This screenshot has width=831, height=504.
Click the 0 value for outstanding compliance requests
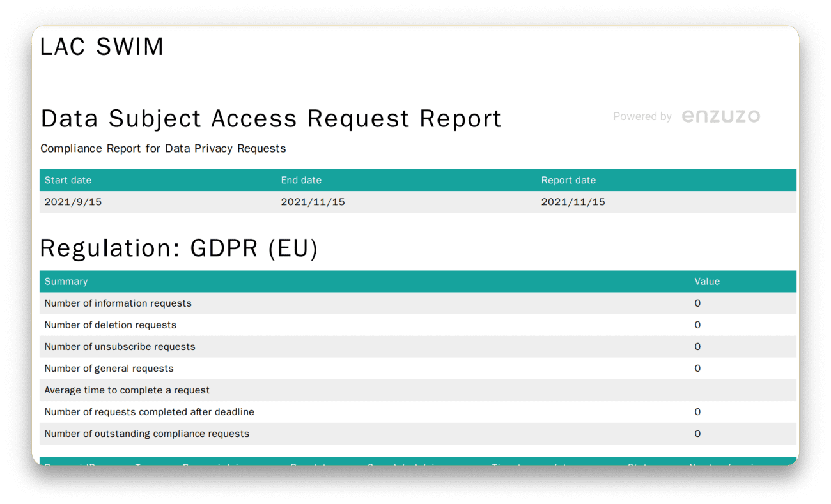[697, 434]
